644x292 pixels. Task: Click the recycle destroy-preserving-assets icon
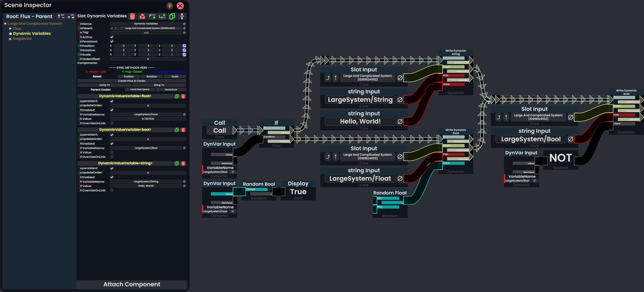[142, 16]
